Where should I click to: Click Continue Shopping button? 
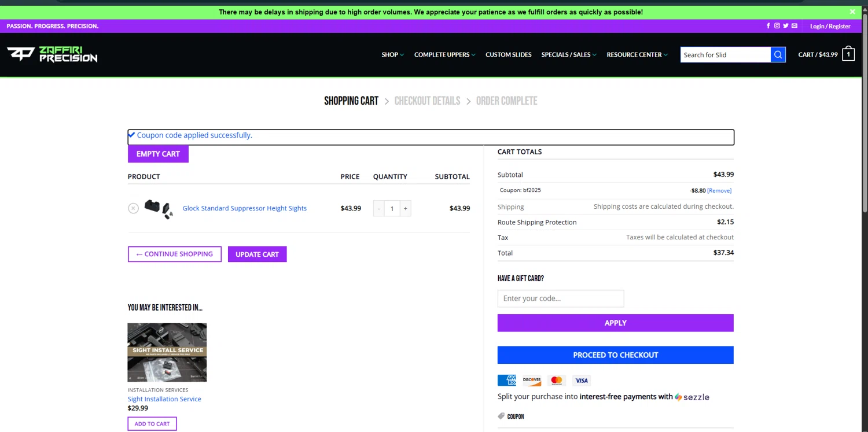pyautogui.click(x=175, y=254)
